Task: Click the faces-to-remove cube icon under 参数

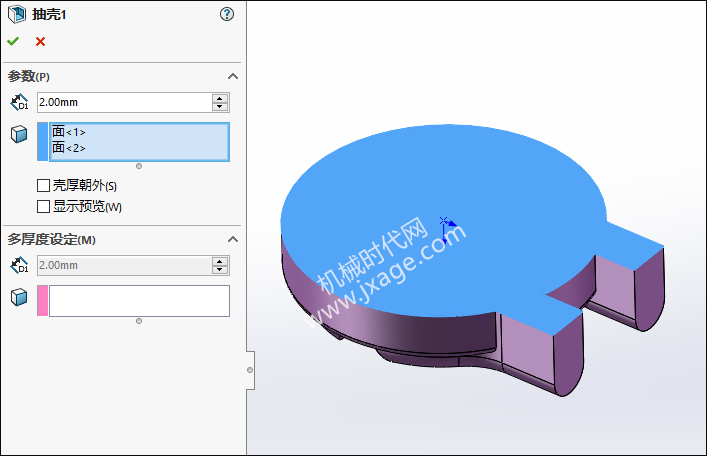Action: 19,134
